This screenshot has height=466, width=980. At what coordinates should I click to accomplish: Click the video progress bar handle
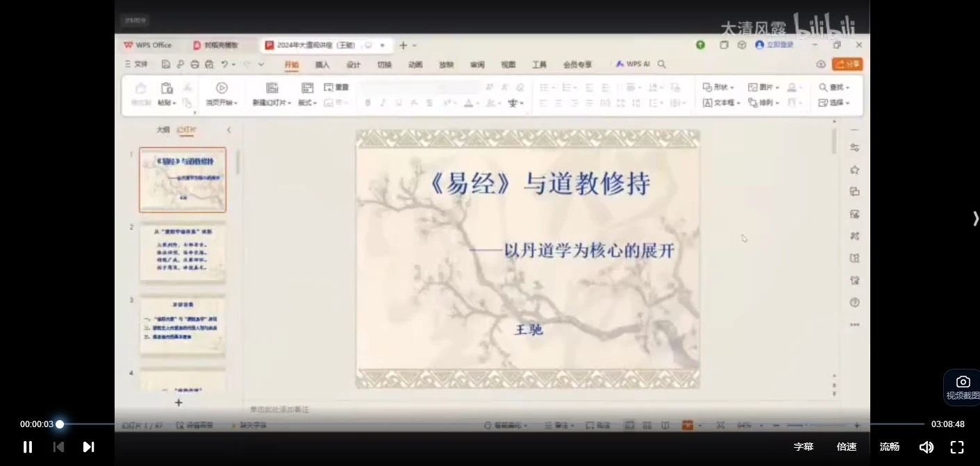coord(60,424)
